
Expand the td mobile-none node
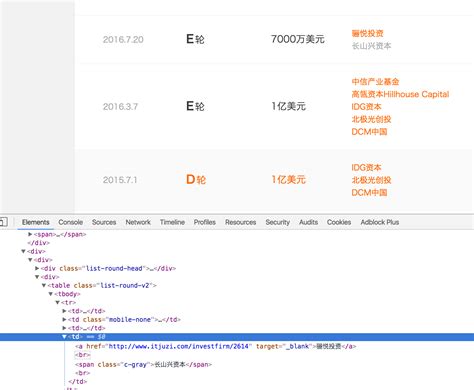pyautogui.click(x=64, y=319)
